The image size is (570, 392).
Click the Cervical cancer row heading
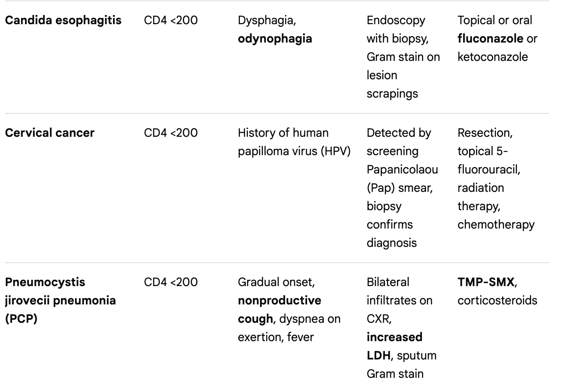pyautogui.click(x=50, y=133)
